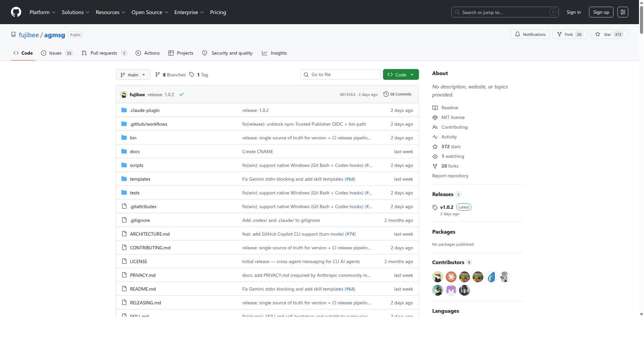Viewport: 644px width, 362px height.
Task: Open the .gitattributes file
Action: tap(143, 206)
